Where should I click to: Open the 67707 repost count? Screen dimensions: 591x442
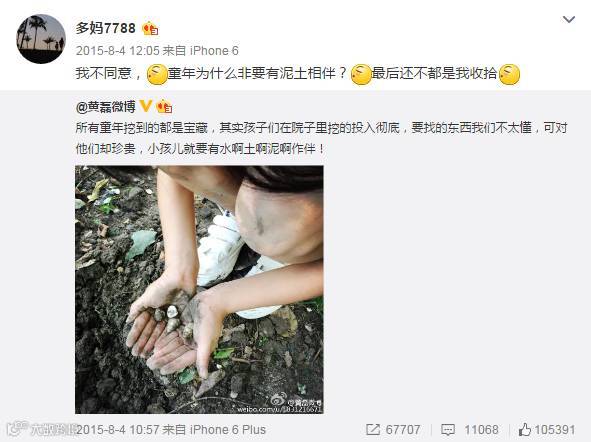tap(403, 430)
